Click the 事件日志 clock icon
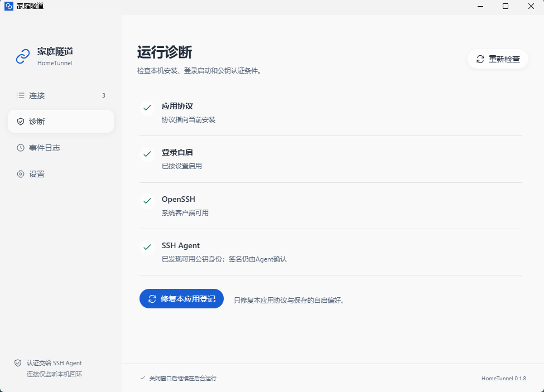The width and height of the screenshot is (544, 392). [x=21, y=148]
